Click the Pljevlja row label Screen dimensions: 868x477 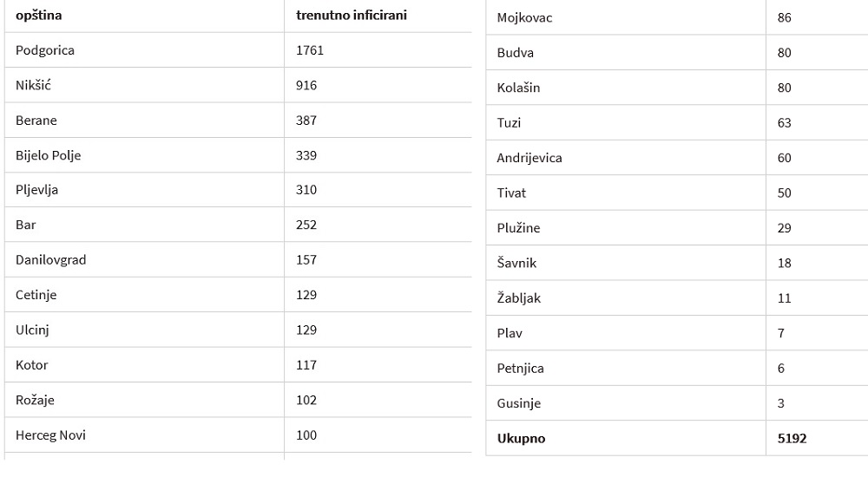coord(36,190)
